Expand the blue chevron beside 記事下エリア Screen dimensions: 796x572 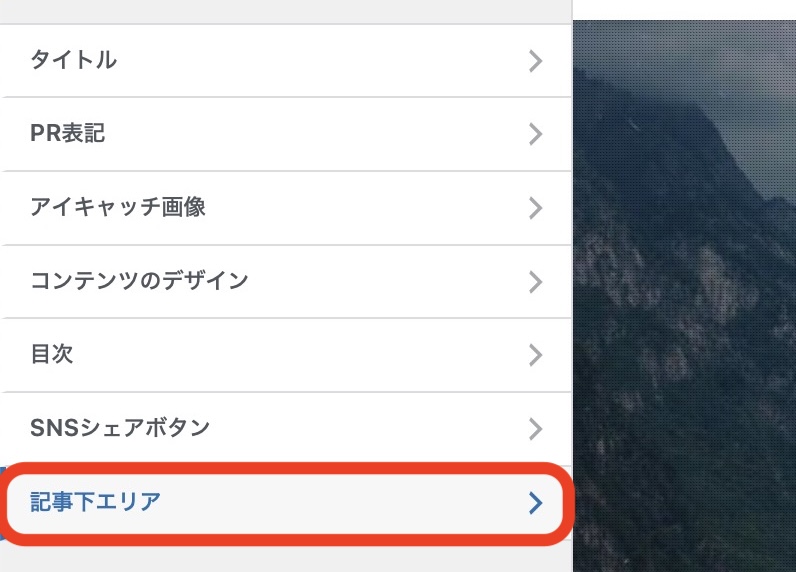click(x=536, y=503)
